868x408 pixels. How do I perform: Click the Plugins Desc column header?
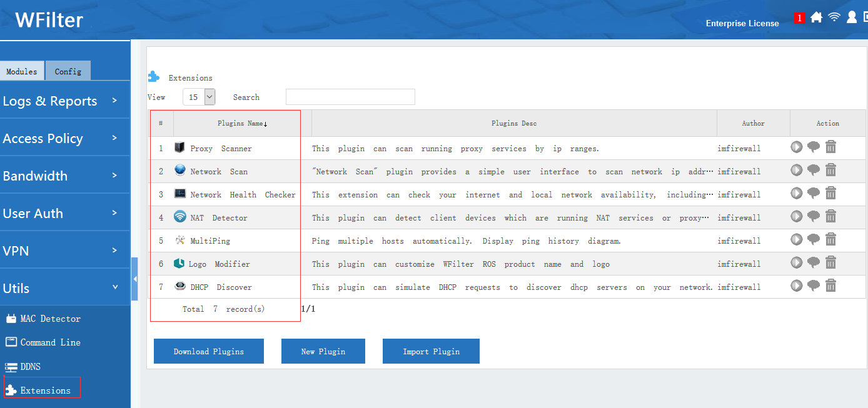click(x=514, y=123)
